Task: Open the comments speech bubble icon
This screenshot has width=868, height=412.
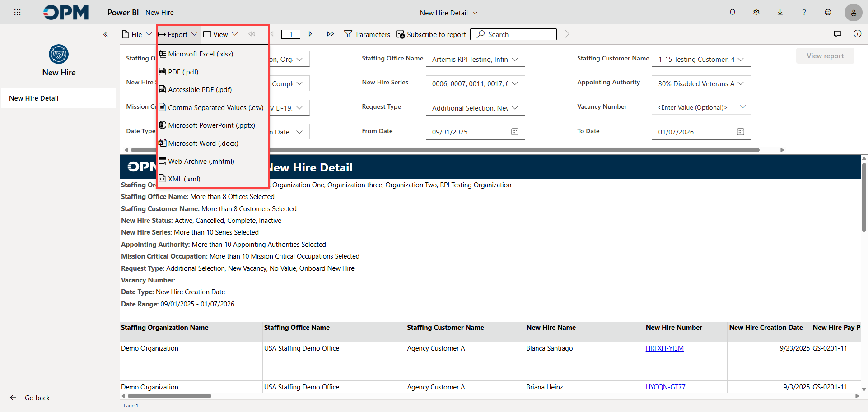Action: point(838,34)
